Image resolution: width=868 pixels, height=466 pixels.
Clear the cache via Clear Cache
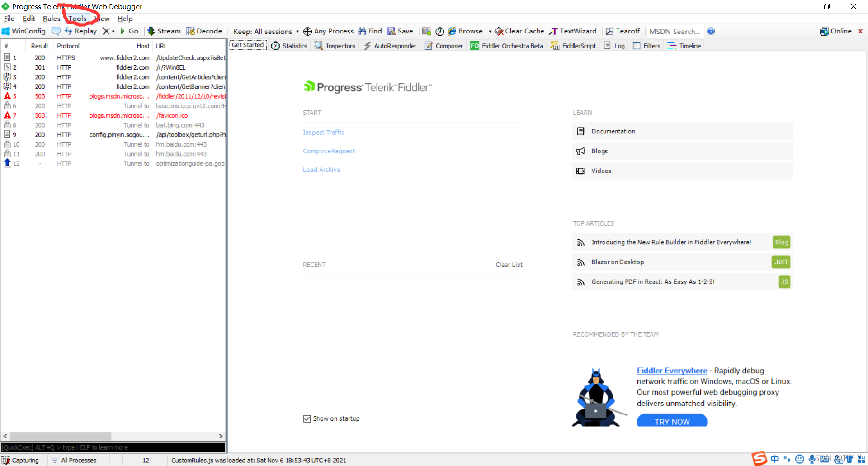click(519, 31)
